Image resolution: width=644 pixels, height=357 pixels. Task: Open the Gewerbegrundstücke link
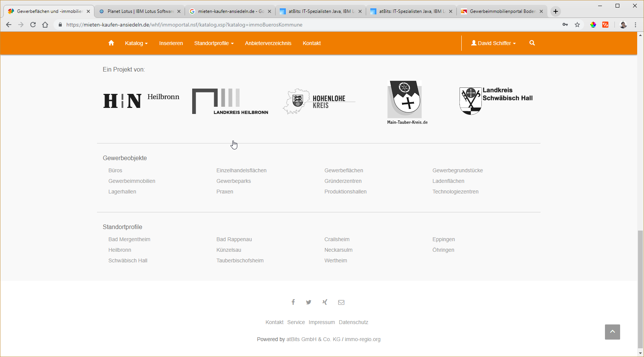point(458,170)
